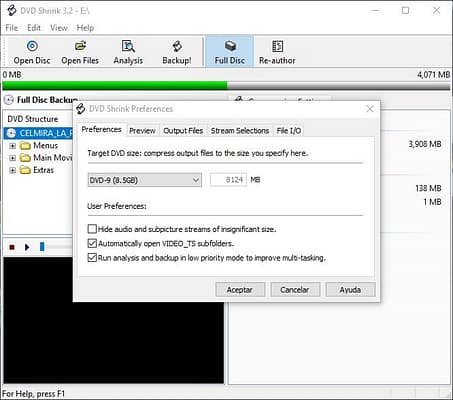The width and height of the screenshot is (453, 400).
Task: Play the preview video
Action: 27,247
